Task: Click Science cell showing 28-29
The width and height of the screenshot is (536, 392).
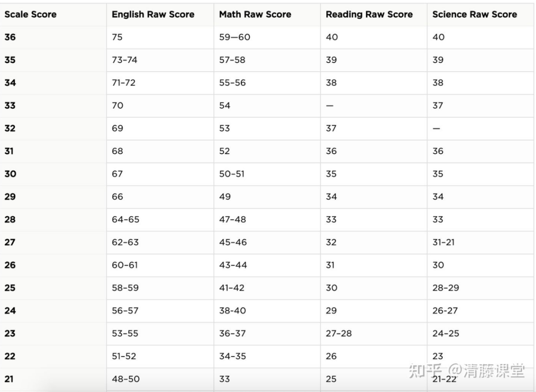Action: pos(446,288)
